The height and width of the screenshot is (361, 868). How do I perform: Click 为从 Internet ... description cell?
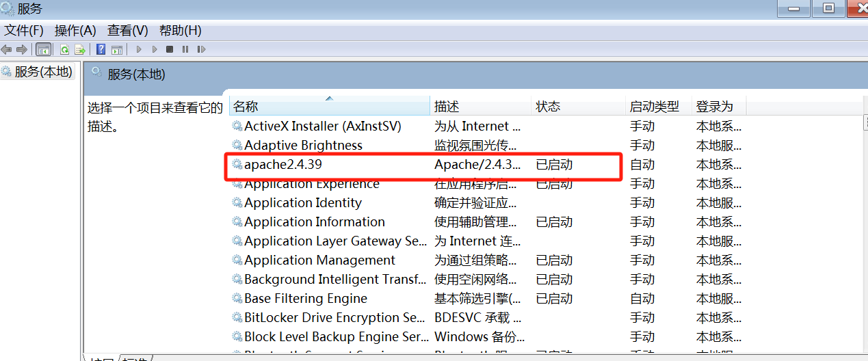point(477,126)
